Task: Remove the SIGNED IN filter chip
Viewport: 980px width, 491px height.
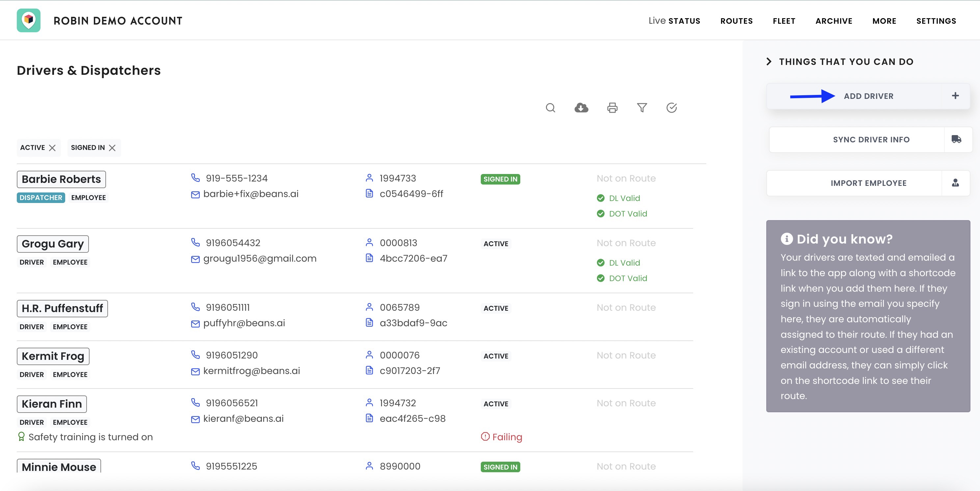Action: pyautogui.click(x=112, y=148)
